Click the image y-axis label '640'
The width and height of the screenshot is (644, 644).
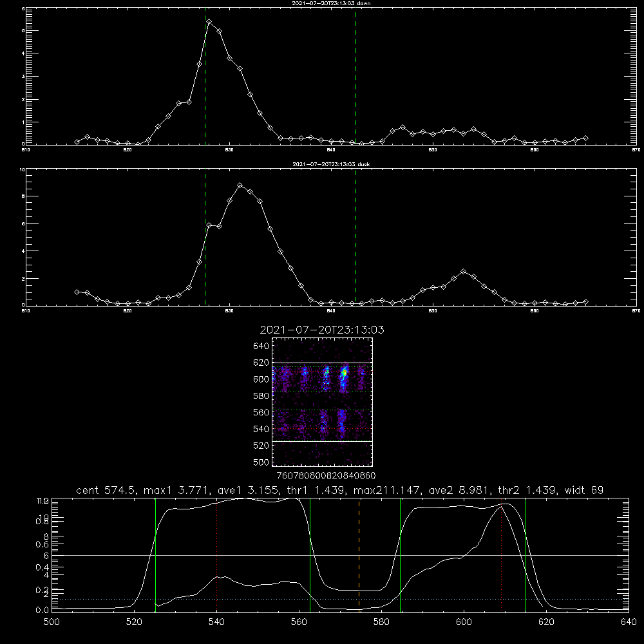point(261,346)
